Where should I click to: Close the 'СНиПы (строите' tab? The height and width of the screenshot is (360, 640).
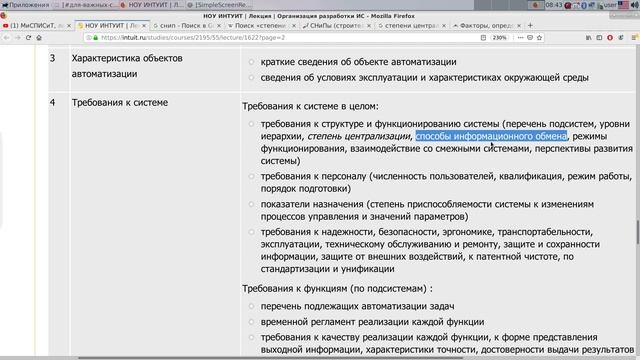pyautogui.click(x=369, y=25)
